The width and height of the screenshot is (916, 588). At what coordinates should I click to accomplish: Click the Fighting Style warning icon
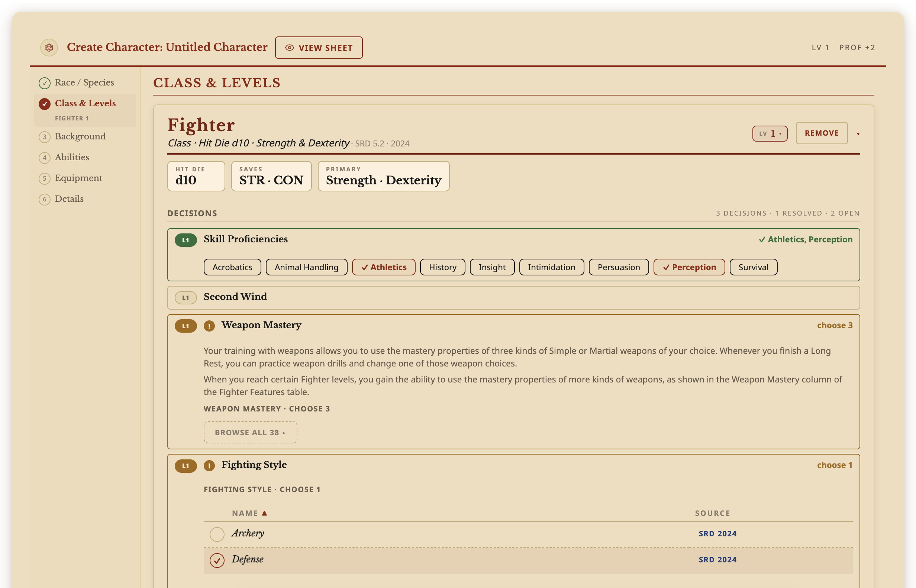209,466
